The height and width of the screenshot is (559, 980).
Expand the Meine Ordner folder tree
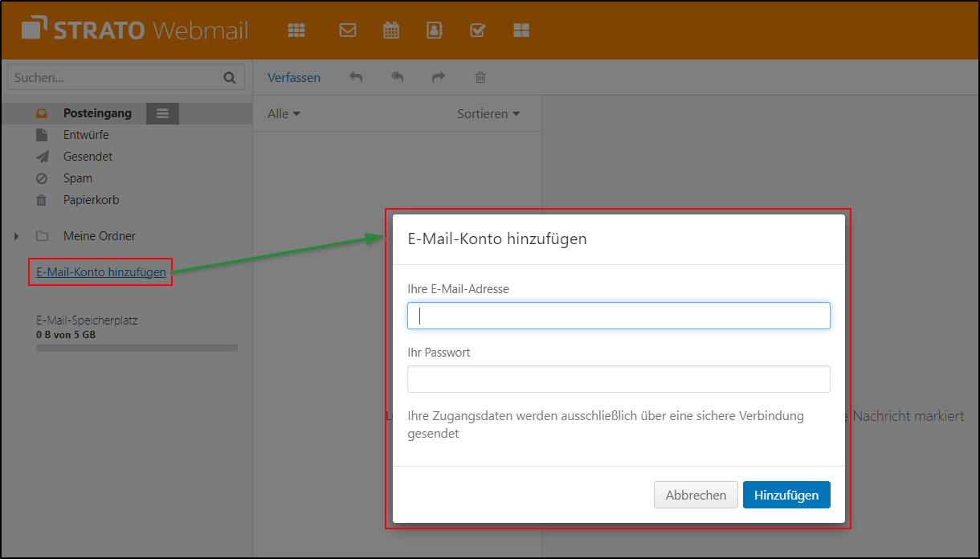coord(17,236)
